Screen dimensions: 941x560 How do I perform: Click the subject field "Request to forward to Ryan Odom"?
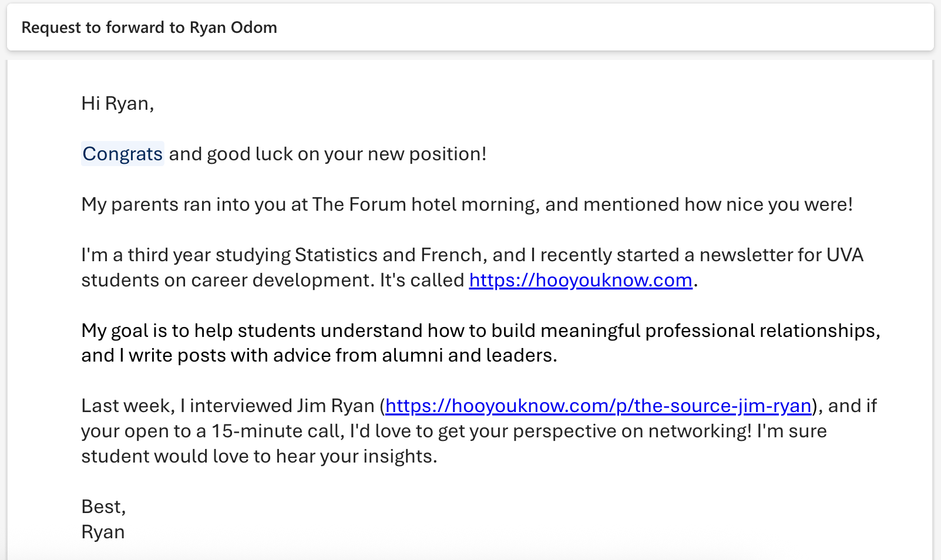pos(149,28)
